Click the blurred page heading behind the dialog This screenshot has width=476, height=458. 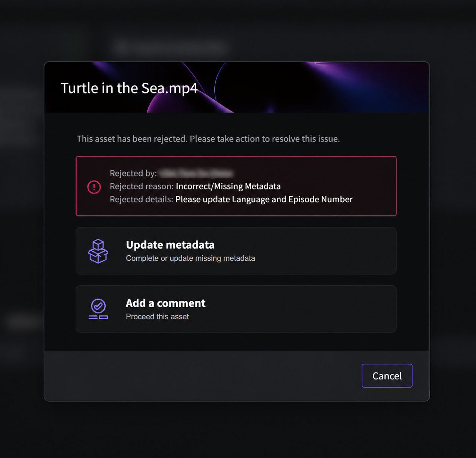(x=170, y=47)
